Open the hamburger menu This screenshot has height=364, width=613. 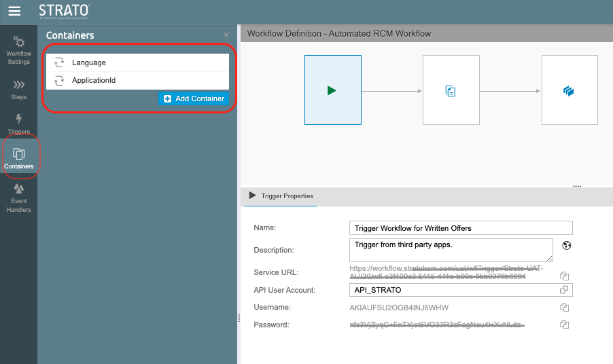[14, 11]
